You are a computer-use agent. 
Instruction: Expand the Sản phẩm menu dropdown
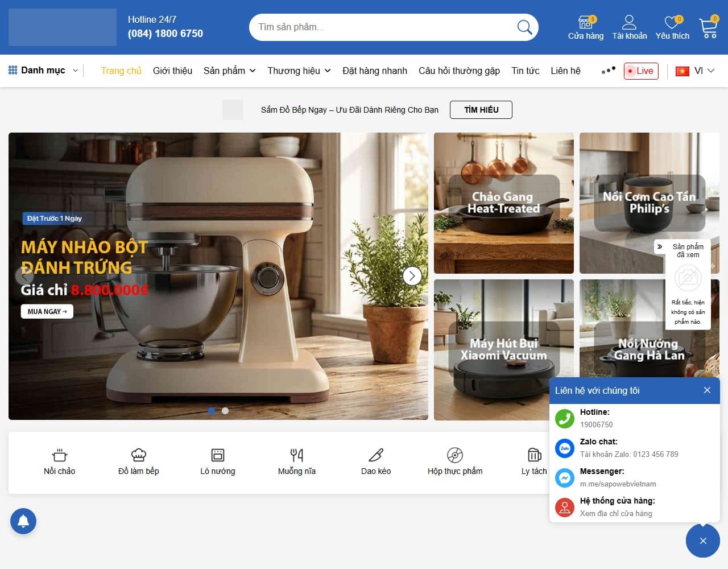pos(253,71)
